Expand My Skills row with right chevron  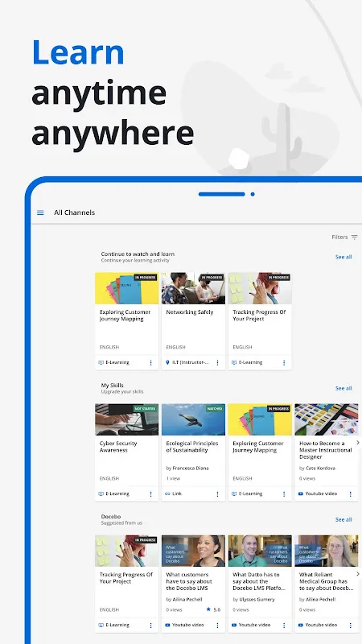[x=358, y=442]
